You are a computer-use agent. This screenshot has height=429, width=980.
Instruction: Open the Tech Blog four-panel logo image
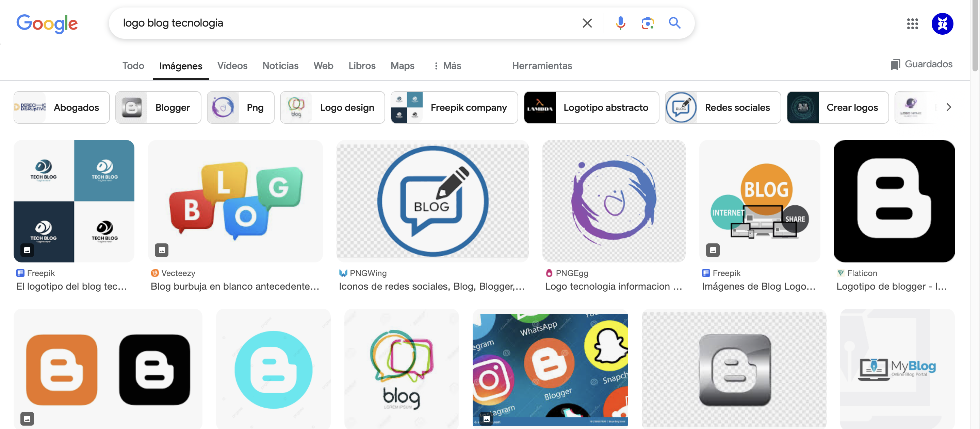tap(74, 201)
